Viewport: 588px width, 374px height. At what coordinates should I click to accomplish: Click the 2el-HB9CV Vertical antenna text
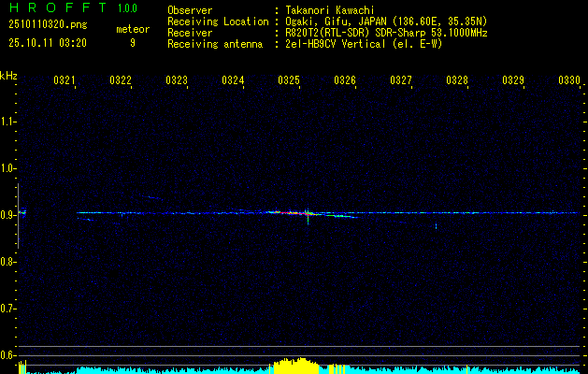click(365, 44)
